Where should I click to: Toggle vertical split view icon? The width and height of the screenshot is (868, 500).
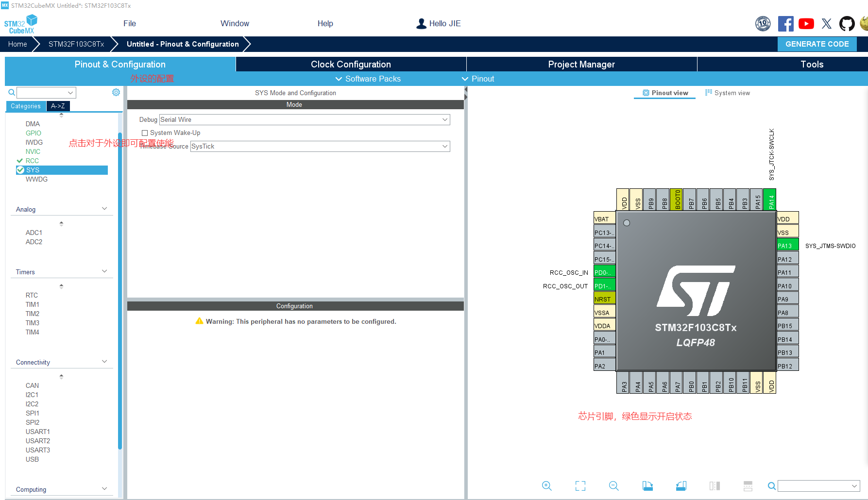(715, 486)
